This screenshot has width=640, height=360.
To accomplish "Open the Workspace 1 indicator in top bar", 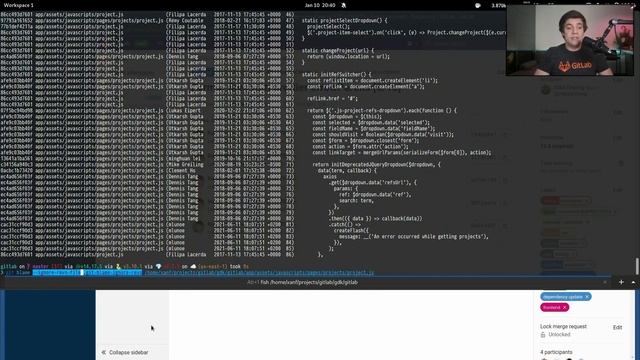I will (x=19, y=5).
